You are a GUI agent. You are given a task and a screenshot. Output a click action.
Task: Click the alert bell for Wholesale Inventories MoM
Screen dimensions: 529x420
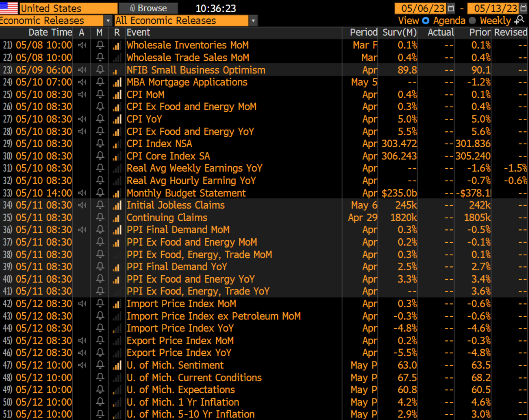point(100,45)
